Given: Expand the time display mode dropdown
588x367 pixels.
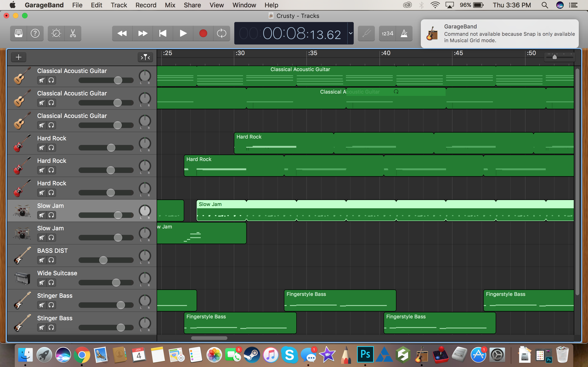Looking at the screenshot, I should (x=350, y=33).
